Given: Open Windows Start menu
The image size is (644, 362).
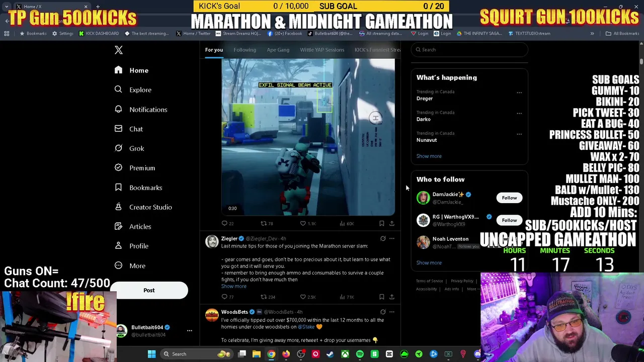Looking at the screenshot, I should [x=151, y=354].
